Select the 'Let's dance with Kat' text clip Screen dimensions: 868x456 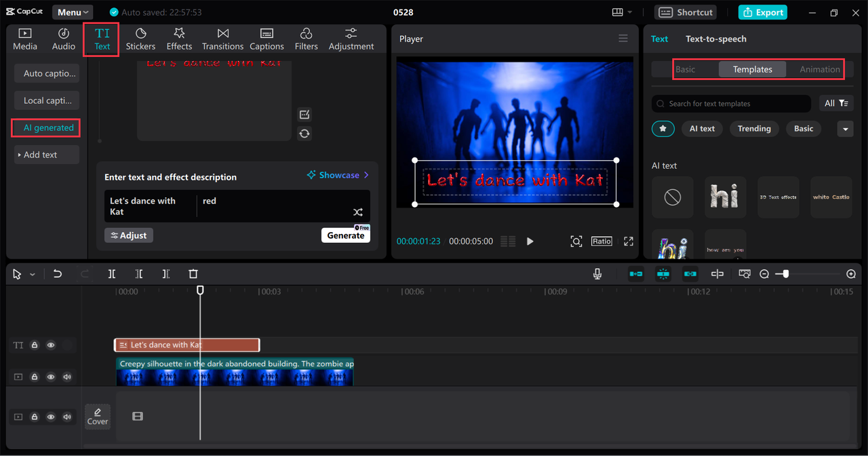[186, 345]
